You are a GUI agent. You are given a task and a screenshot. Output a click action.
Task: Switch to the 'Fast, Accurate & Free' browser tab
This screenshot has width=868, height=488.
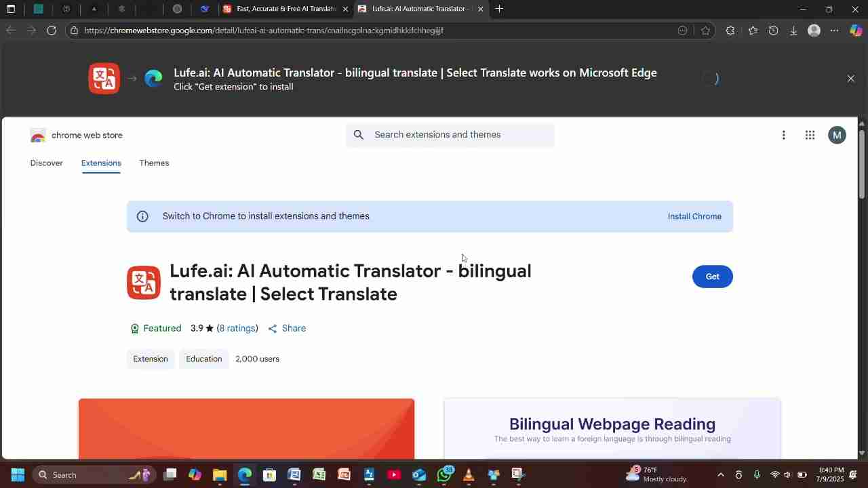pyautogui.click(x=285, y=9)
